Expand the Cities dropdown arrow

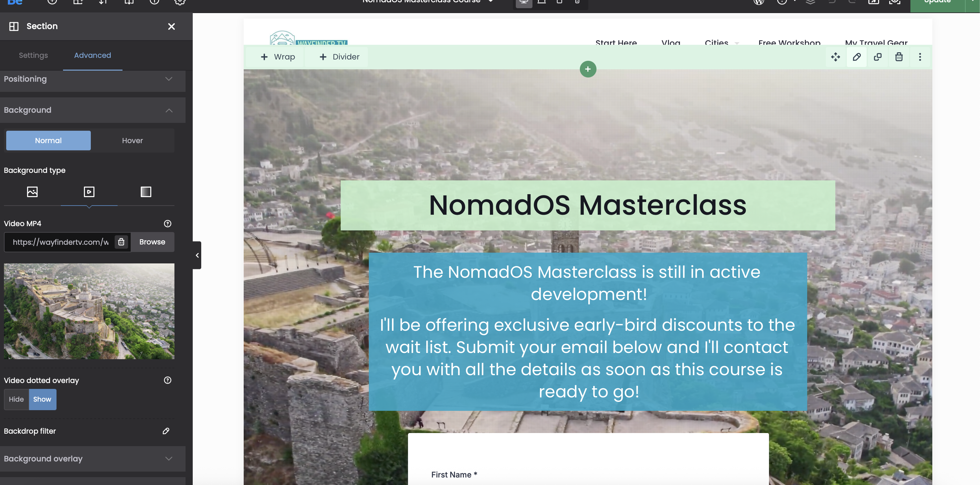click(x=737, y=43)
